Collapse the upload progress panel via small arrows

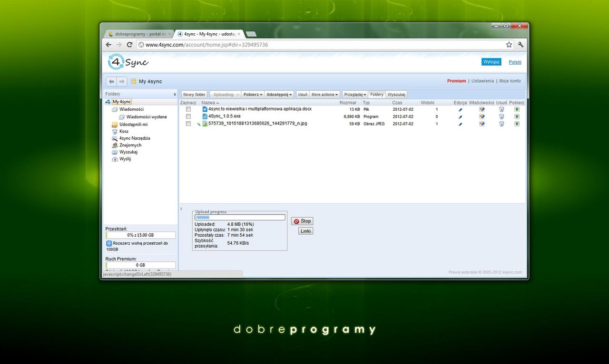(181, 209)
